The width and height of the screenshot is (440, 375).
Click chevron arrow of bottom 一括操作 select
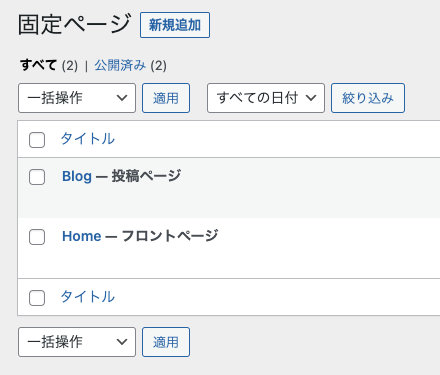tap(122, 342)
